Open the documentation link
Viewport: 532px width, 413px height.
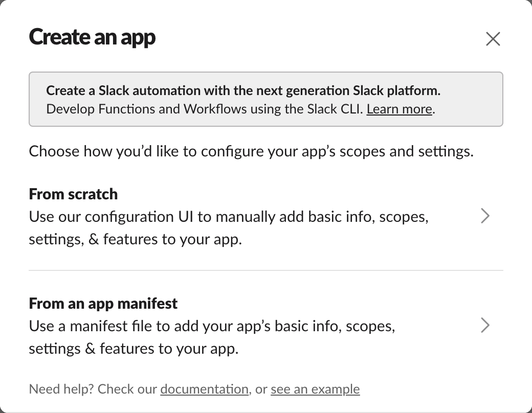[204, 389]
